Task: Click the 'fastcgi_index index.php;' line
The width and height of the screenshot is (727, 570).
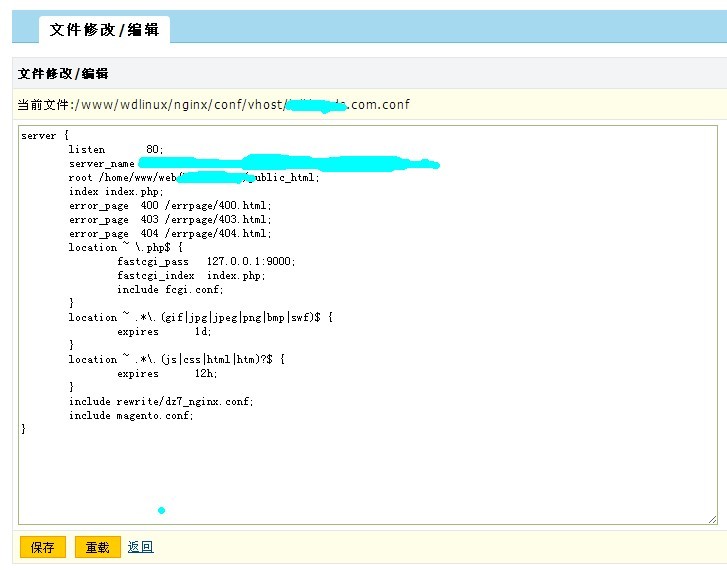Action: click(x=191, y=275)
